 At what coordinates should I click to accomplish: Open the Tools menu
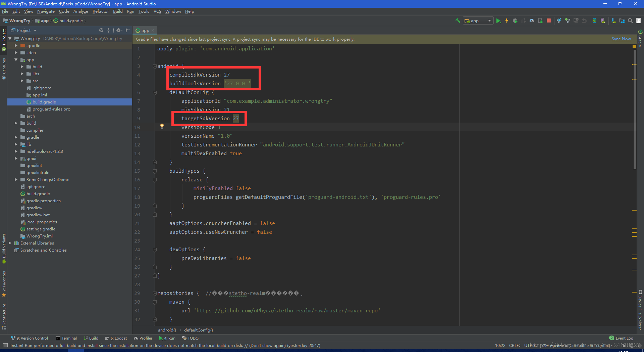(144, 11)
